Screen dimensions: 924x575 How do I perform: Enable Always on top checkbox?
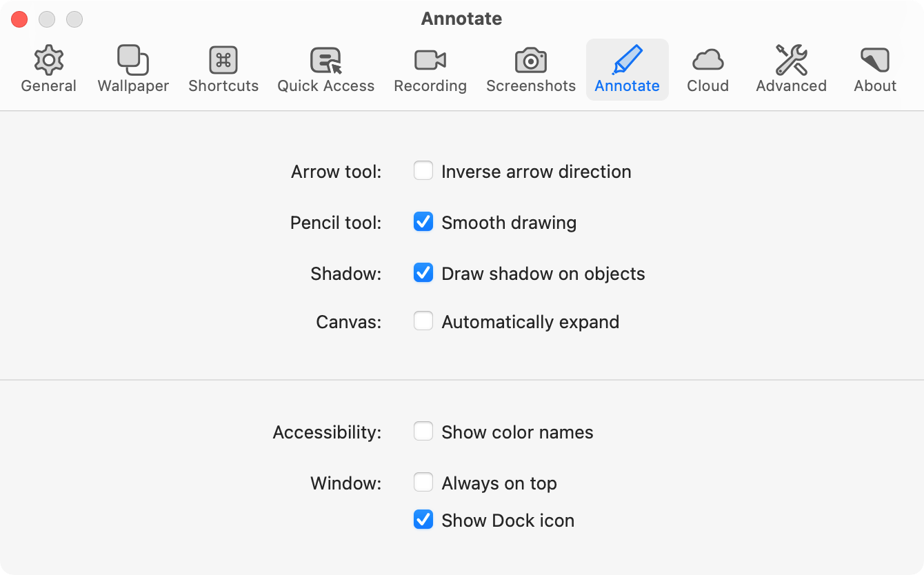click(x=423, y=483)
